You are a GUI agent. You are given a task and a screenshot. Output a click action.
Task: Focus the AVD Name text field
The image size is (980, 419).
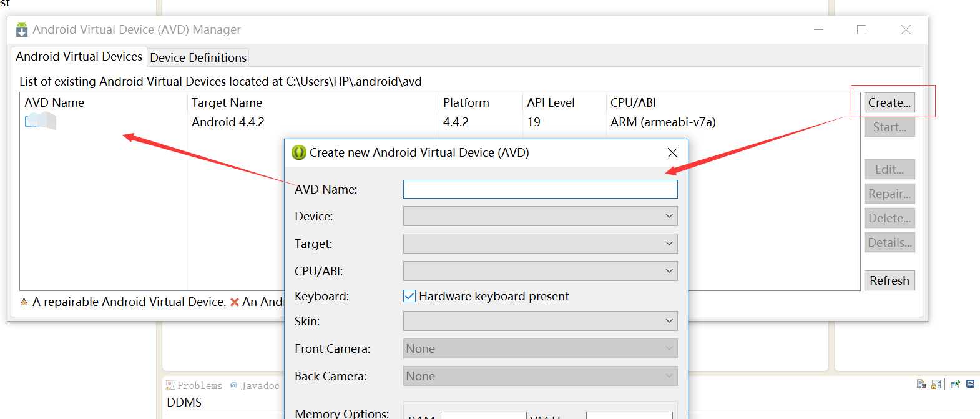coord(541,189)
